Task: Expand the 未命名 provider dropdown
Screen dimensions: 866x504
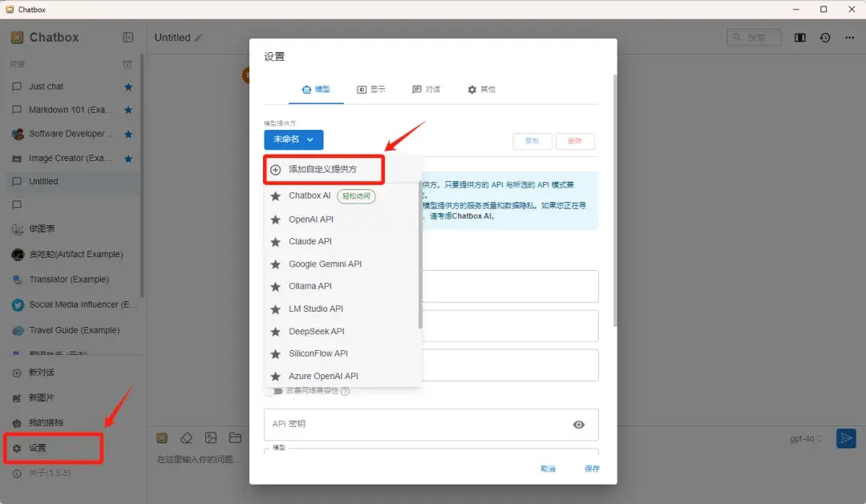Action: (293, 139)
